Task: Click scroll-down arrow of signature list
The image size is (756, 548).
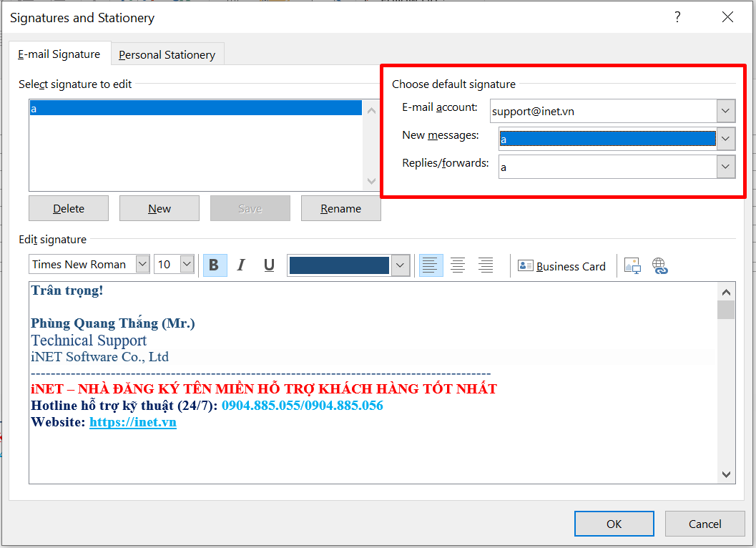Action: [371, 181]
